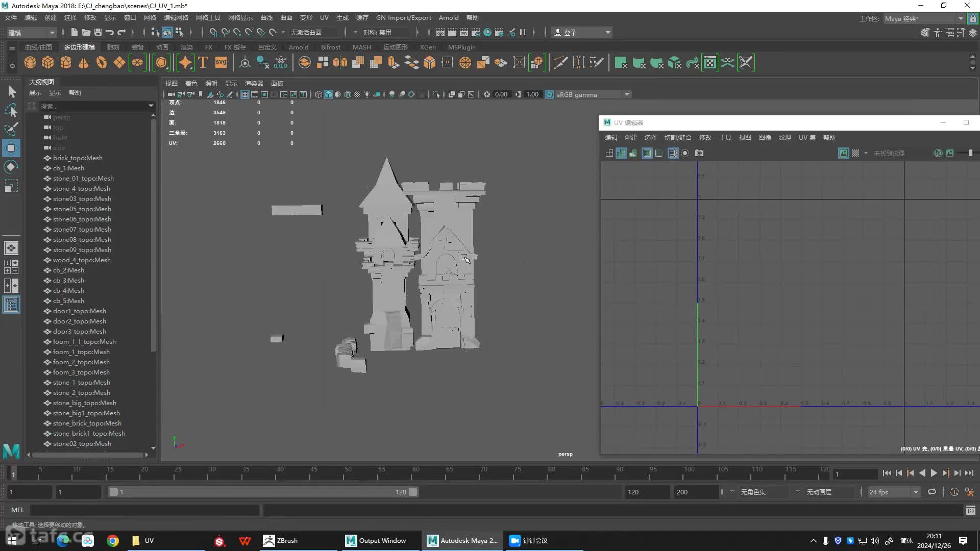Toggle snap to grids magnet
Screen dimensions: 980x551
[x=214, y=32]
